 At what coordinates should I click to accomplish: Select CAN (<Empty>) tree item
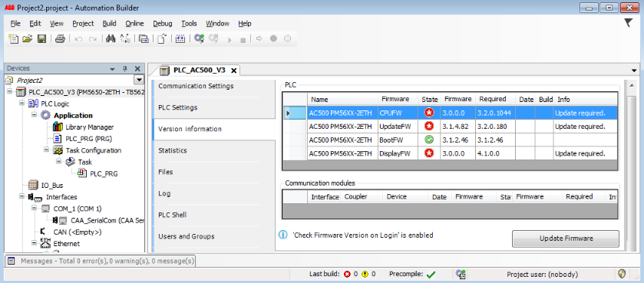78,232
